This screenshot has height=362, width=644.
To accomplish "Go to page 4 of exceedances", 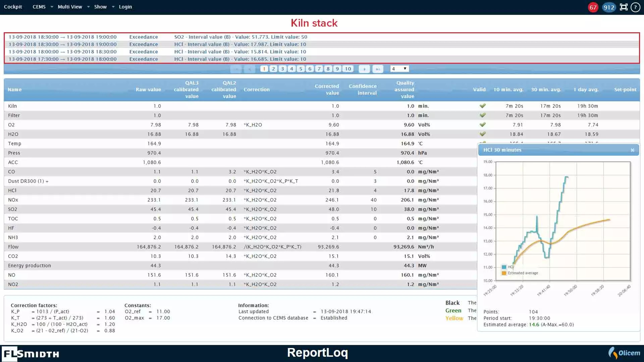I will point(291,69).
